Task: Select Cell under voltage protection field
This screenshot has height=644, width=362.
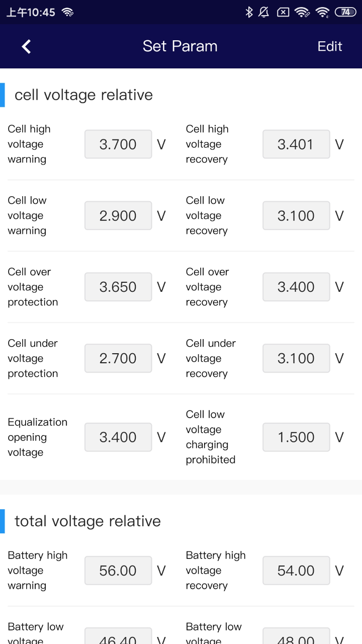Action: (x=118, y=359)
